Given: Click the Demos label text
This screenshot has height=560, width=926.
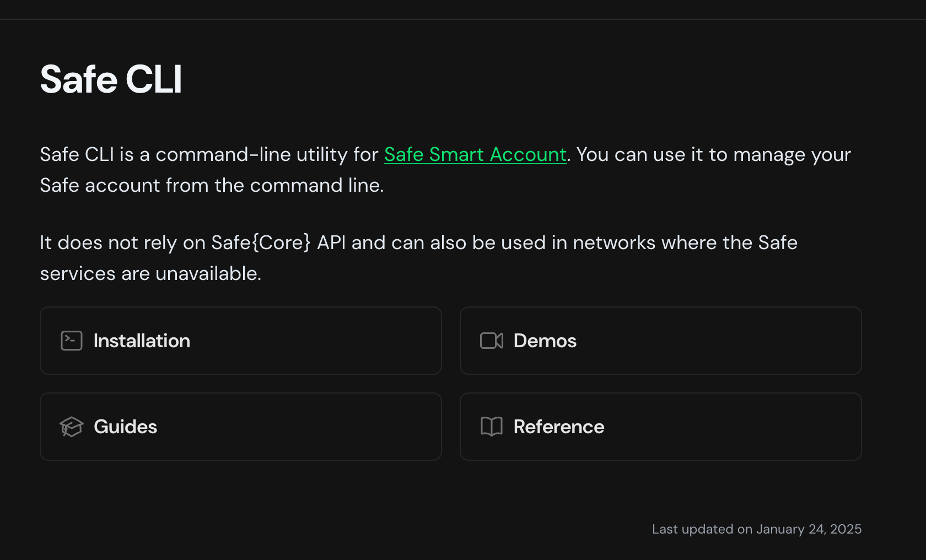Looking at the screenshot, I should click(545, 341).
